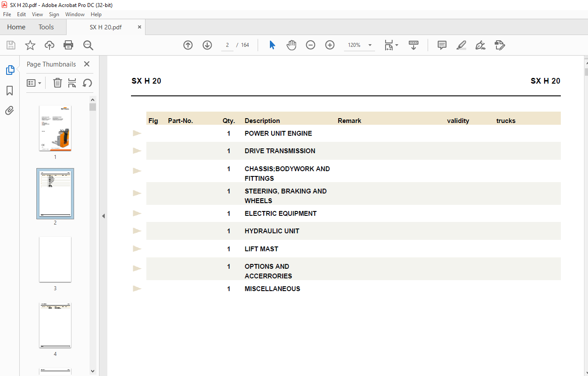Switch to the Home tab
This screenshot has height=376, width=588.
[16, 27]
